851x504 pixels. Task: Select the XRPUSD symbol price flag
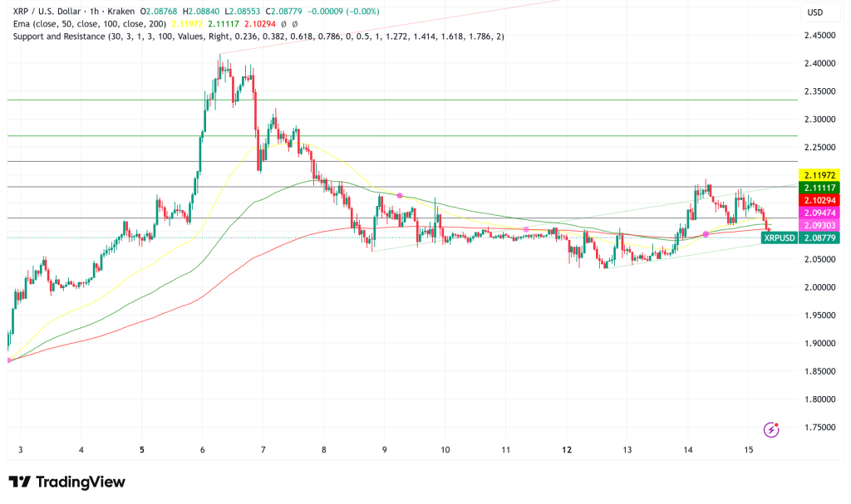[x=780, y=237]
